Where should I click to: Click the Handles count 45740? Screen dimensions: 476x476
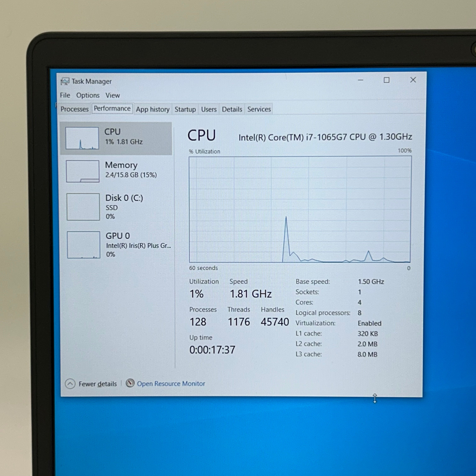pos(275,322)
